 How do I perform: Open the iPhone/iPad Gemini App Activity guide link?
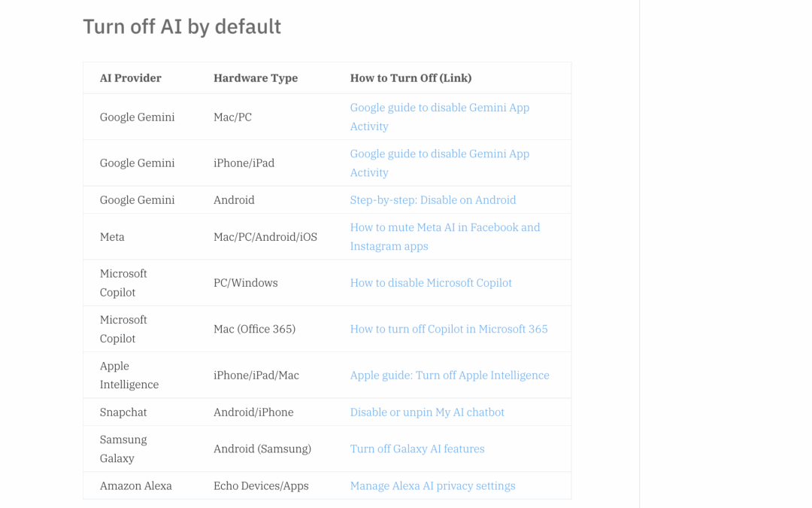point(439,163)
